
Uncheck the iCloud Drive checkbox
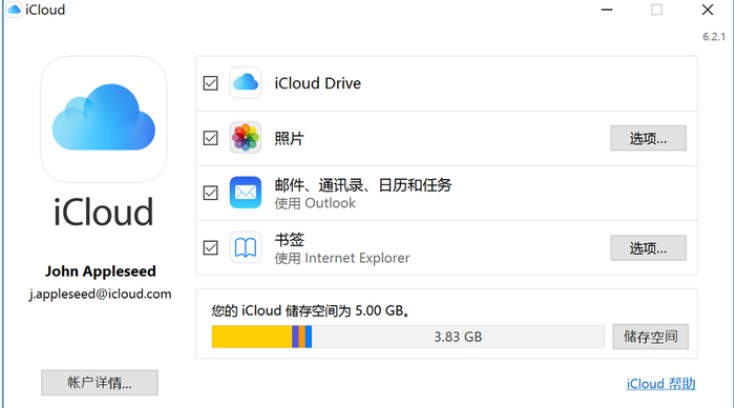click(x=210, y=83)
